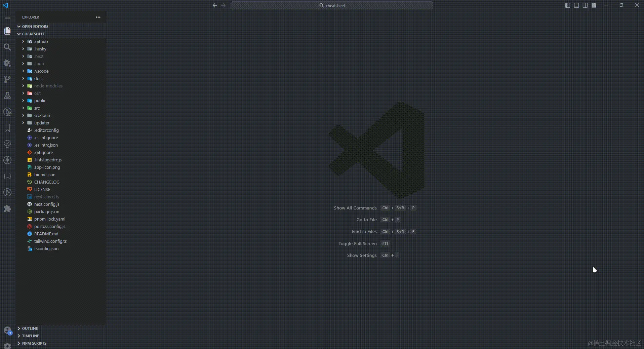This screenshot has height=349, width=644.
Task: Expand the Open Editors section
Action: (x=61, y=27)
